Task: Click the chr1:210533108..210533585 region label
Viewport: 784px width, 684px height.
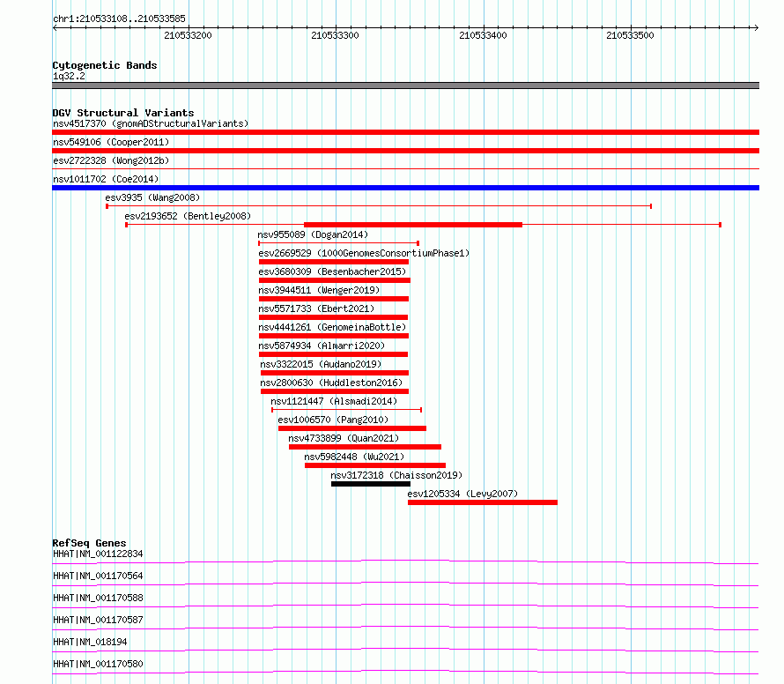Action: click(119, 19)
